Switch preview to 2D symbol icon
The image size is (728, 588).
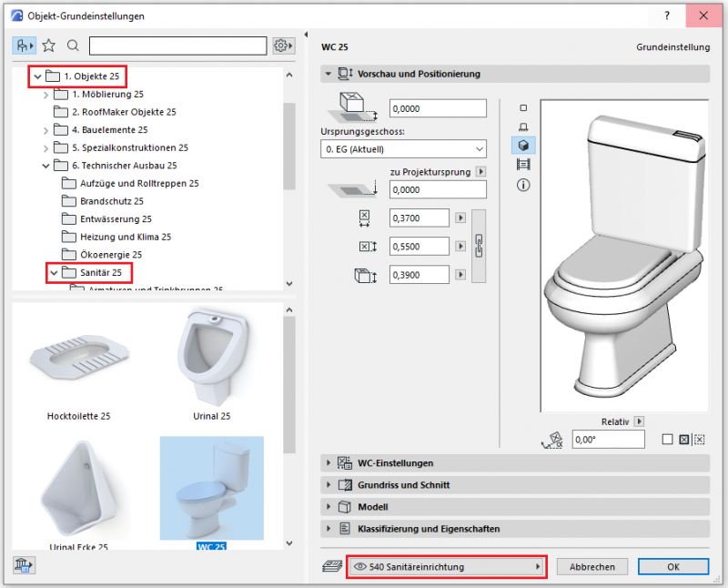[523, 107]
